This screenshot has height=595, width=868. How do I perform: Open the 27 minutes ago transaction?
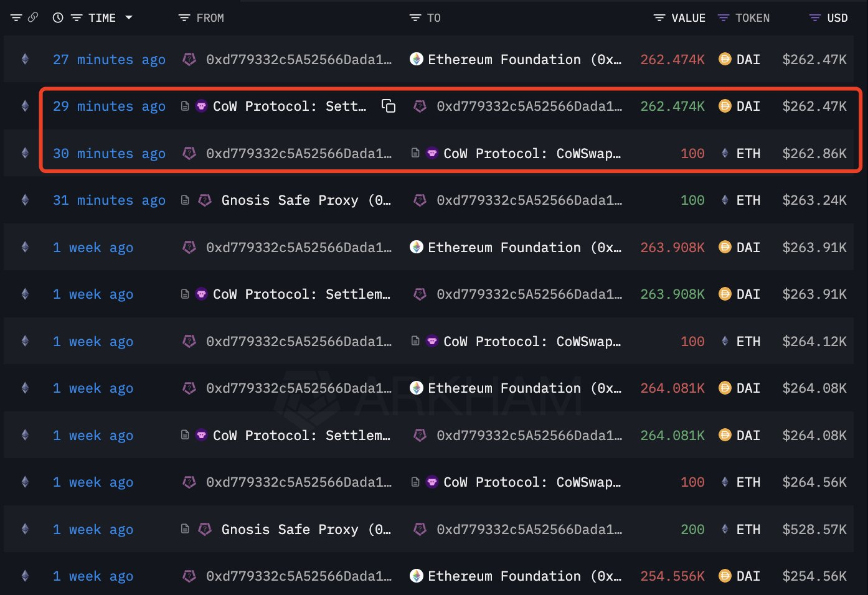(x=109, y=60)
